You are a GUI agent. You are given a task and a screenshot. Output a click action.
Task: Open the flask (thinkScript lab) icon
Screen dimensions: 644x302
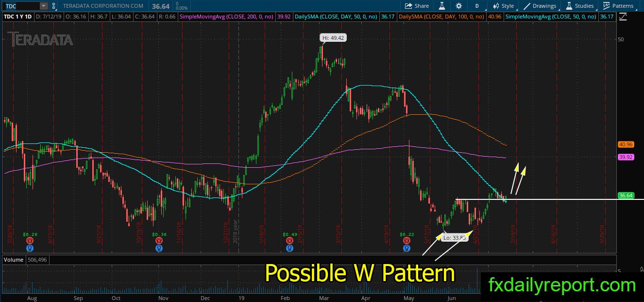point(442,6)
